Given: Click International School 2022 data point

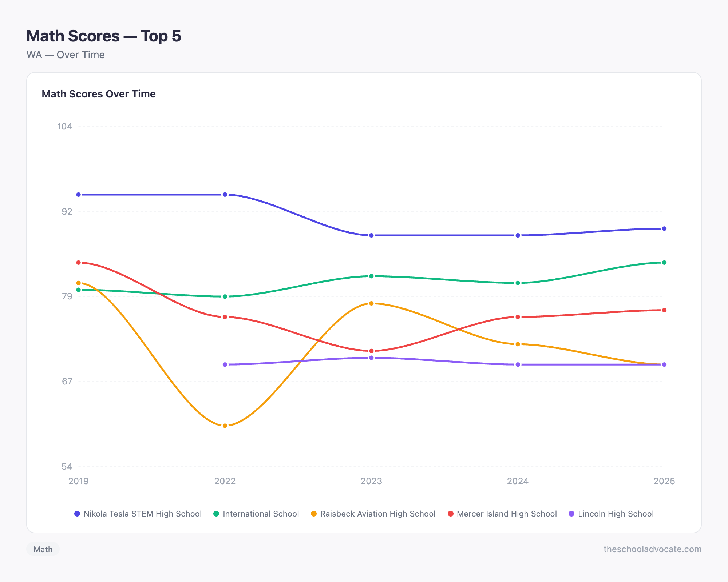Looking at the screenshot, I should pos(225,296).
